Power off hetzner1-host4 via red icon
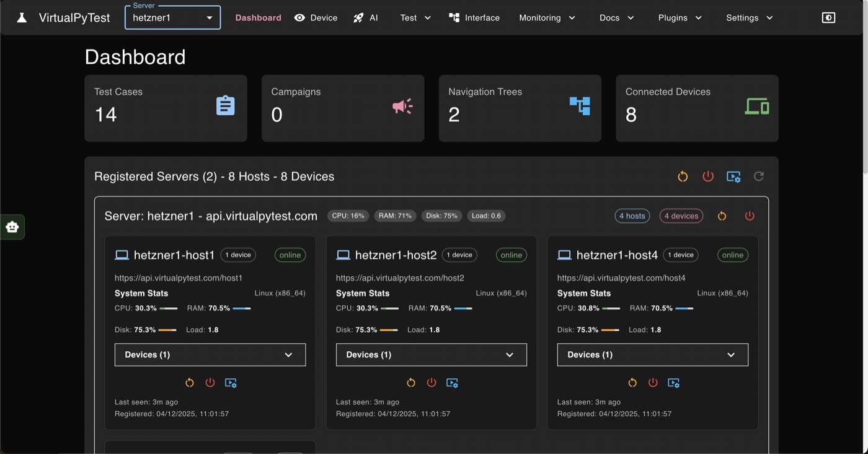 [x=653, y=383]
